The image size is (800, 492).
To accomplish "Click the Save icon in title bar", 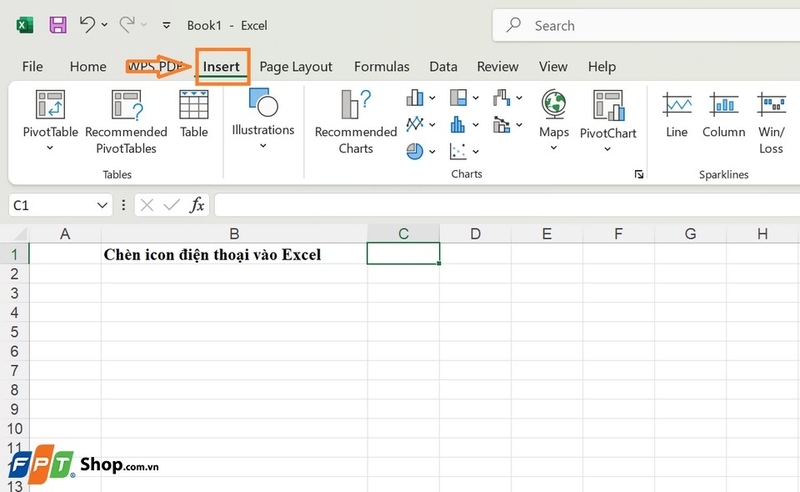I will click(58, 25).
